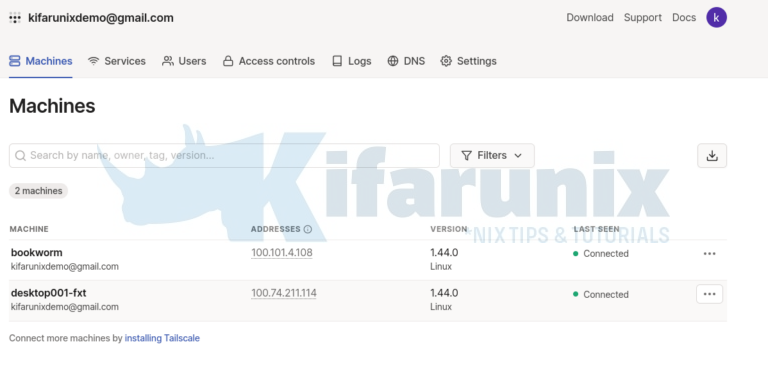
Task: Click the search magnifier icon
Action: coord(20,156)
